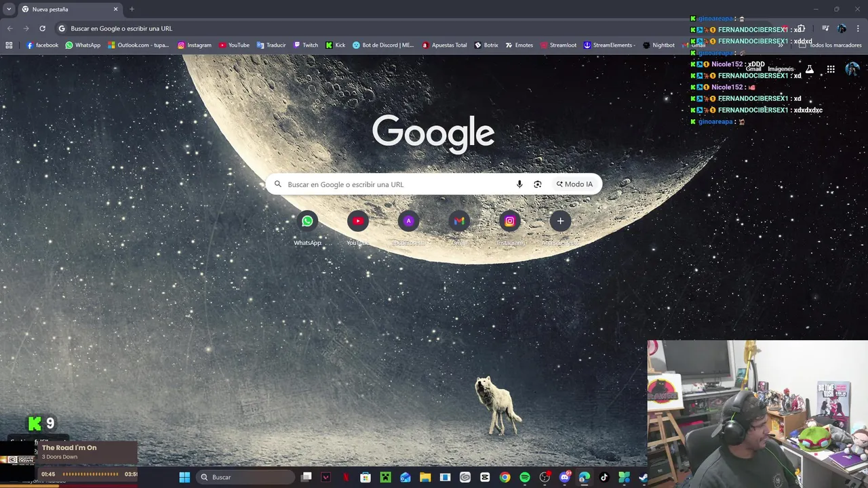Open the YouTube bookmark in bookmarks bar

(234, 45)
